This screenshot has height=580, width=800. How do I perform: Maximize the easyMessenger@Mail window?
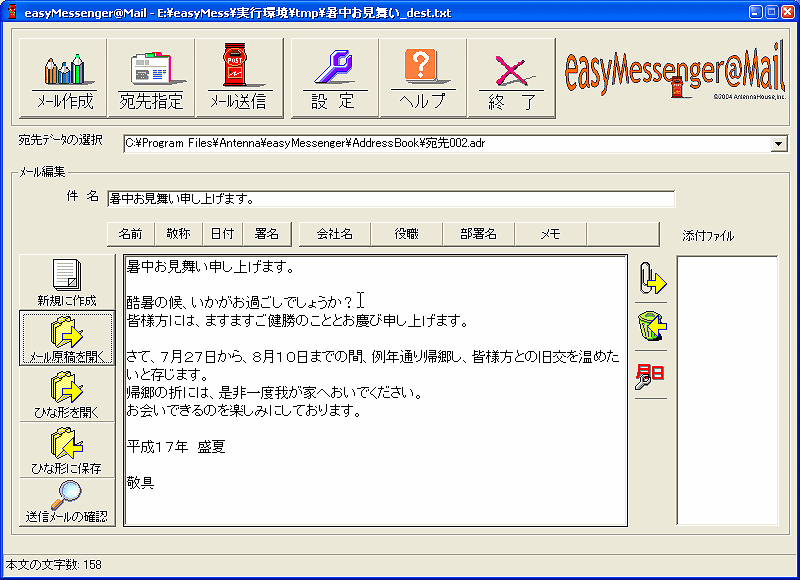(x=772, y=12)
